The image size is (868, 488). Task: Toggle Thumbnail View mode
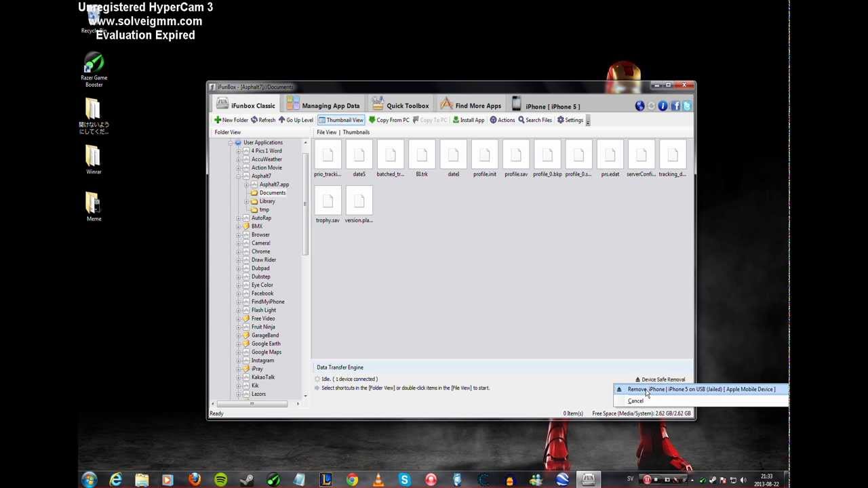(x=341, y=120)
